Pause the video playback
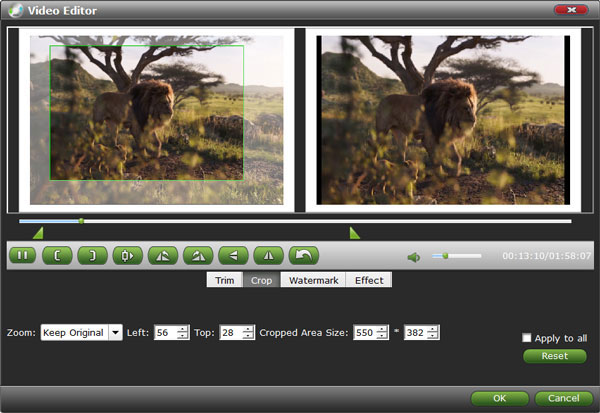The image size is (600, 413). [23, 255]
